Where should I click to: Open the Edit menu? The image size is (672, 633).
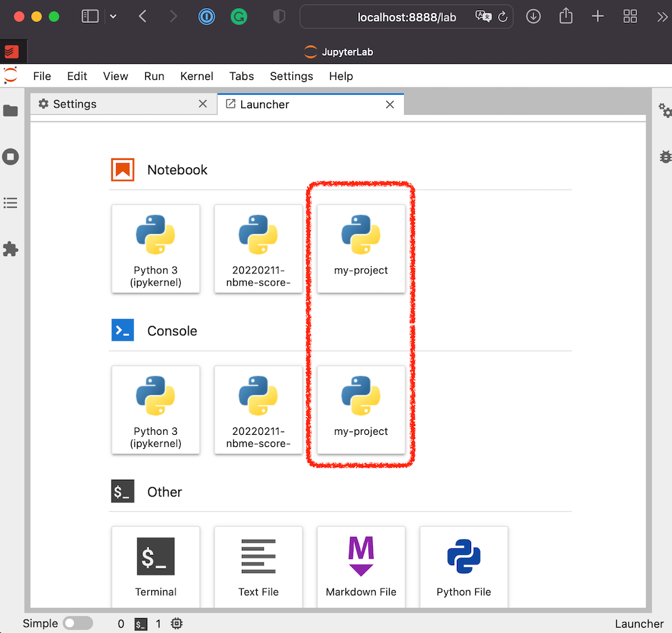pyautogui.click(x=77, y=77)
